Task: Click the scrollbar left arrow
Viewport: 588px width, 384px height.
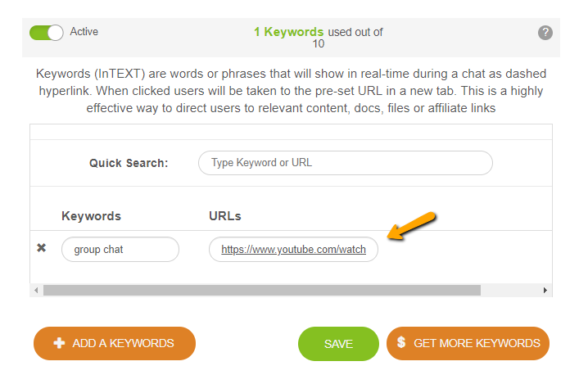Action: pyautogui.click(x=36, y=291)
